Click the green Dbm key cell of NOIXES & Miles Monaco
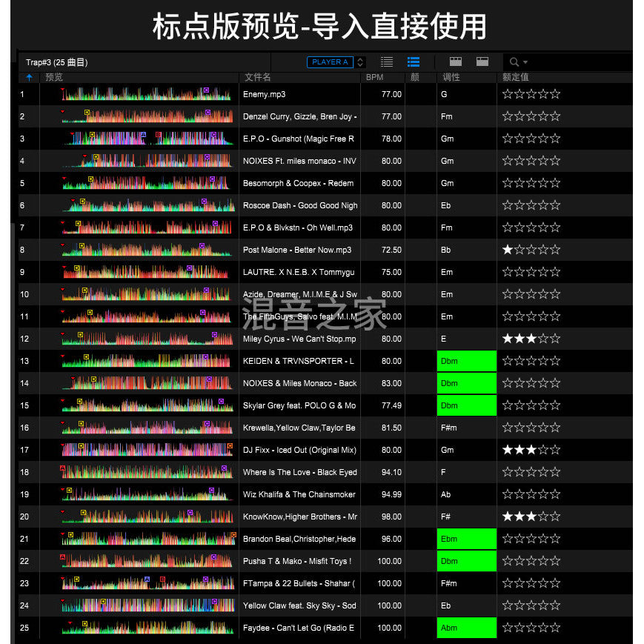The image size is (644, 644). (x=467, y=383)
